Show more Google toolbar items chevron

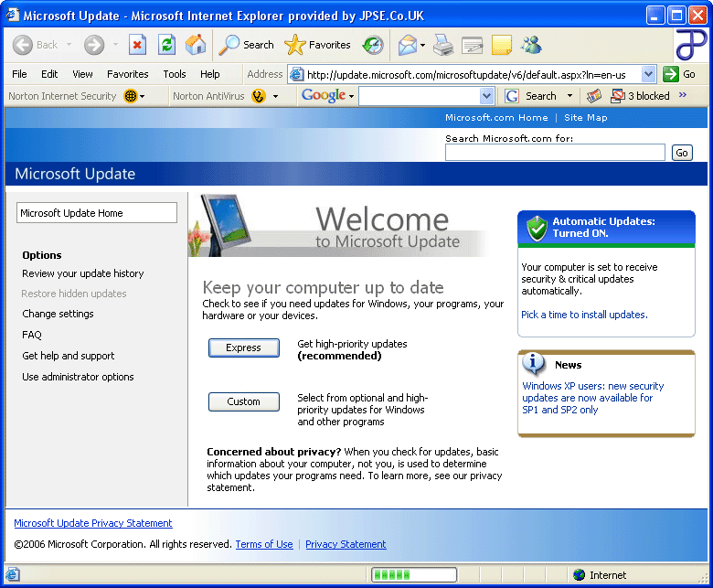(682, 94)
